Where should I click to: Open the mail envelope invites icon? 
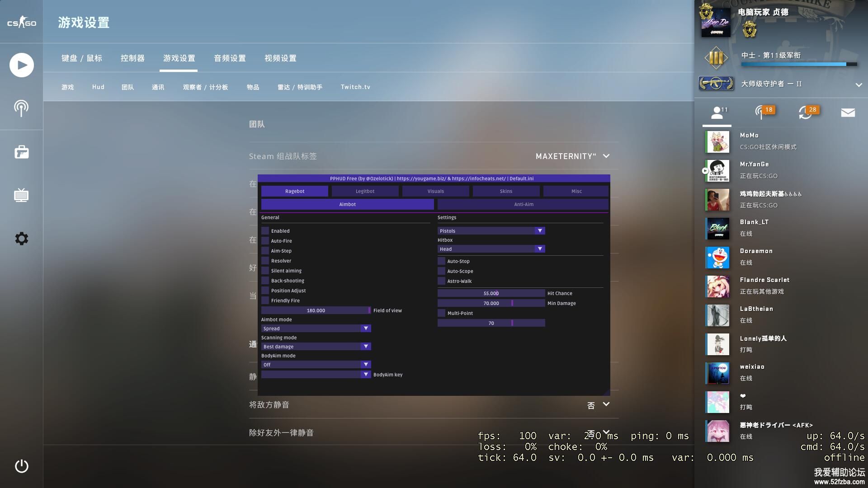pos(848,113)
